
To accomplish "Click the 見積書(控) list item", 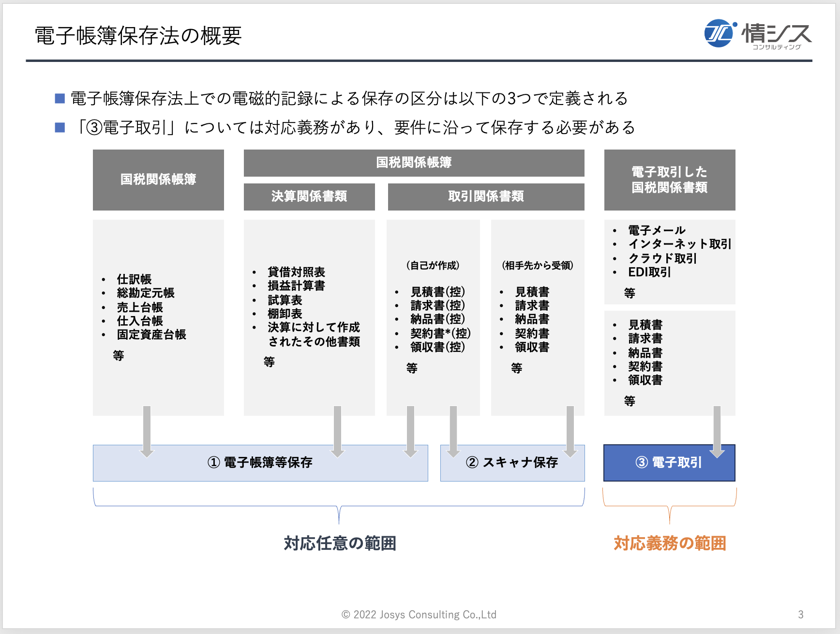I will [x=438, y=292].
